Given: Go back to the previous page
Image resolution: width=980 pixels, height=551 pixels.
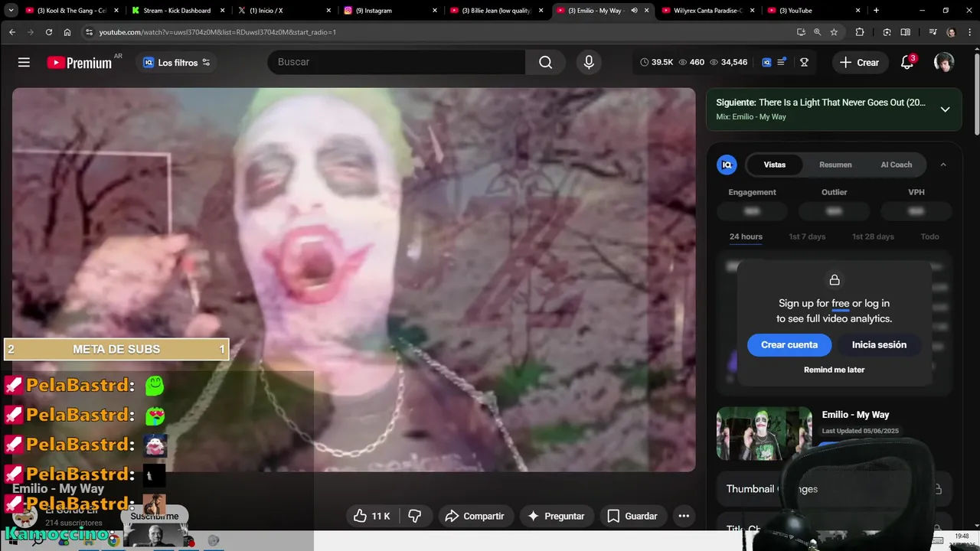Looking at the screenshot, I should (12, 32).
